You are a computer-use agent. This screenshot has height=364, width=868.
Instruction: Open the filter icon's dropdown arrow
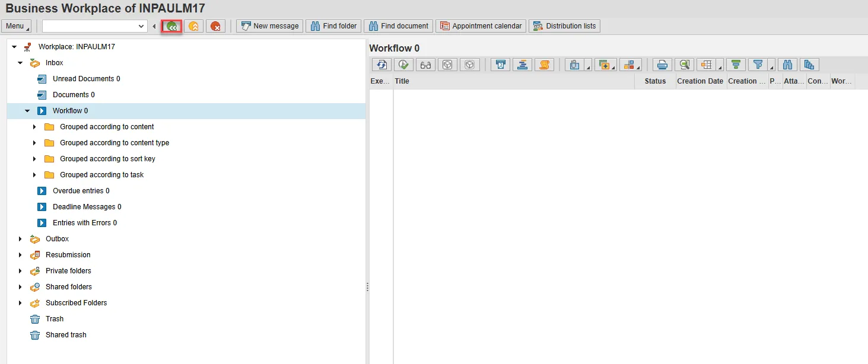[x=772, y=68]
